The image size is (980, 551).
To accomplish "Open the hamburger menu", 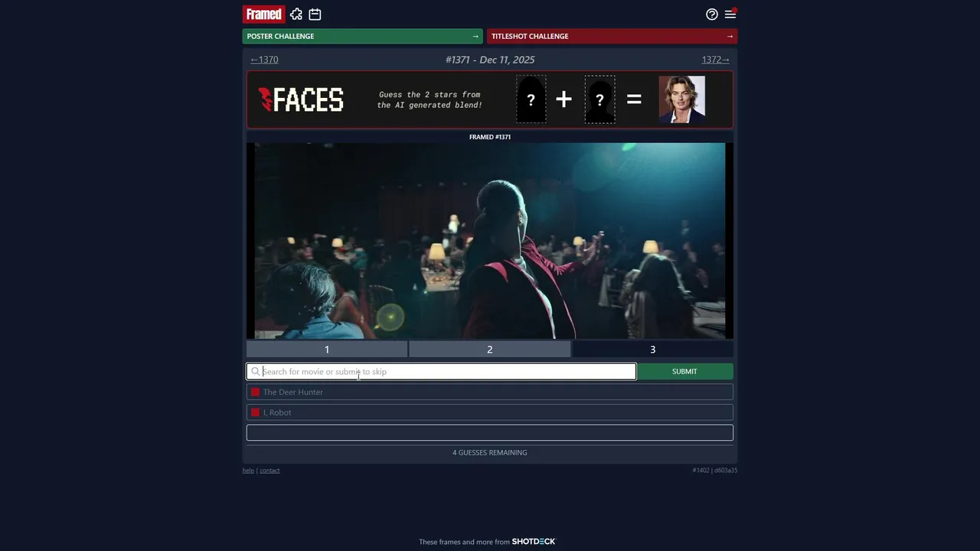I will pos(730,14).
